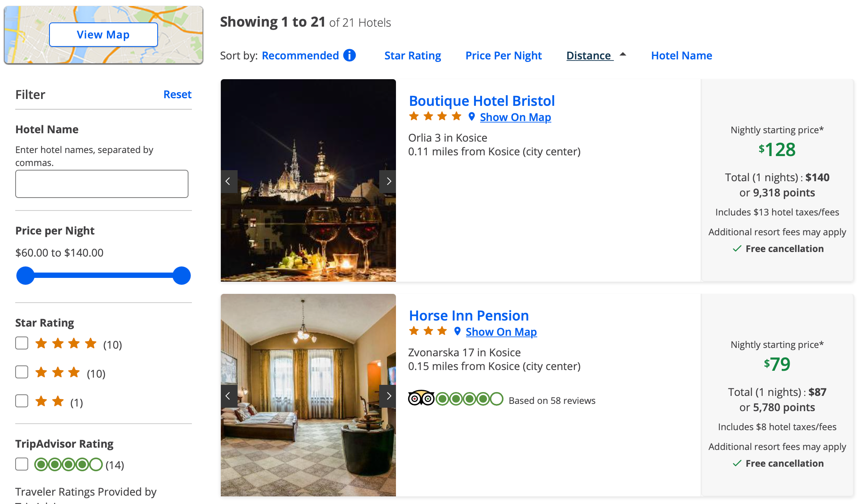The height and width of the screenshot is (504, 862).
Task: Check the 4-star rating filter
Action: [x=22, y=343]
